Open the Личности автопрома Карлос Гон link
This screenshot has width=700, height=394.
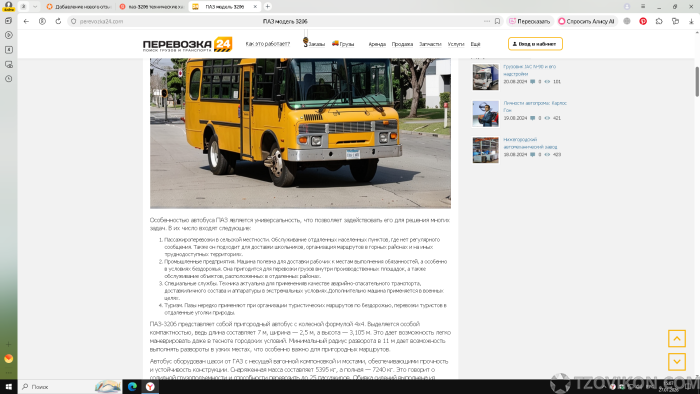click(x=535, y=106)
